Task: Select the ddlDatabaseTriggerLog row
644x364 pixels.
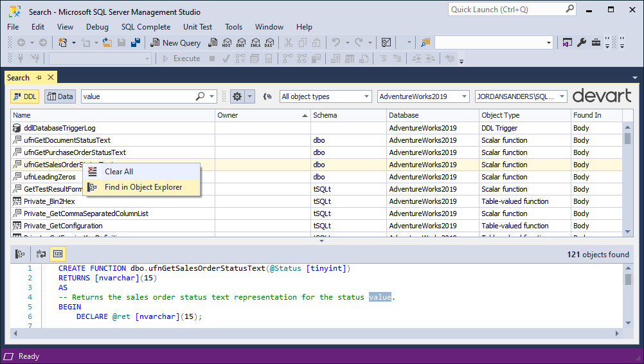Action: point(316,128)
